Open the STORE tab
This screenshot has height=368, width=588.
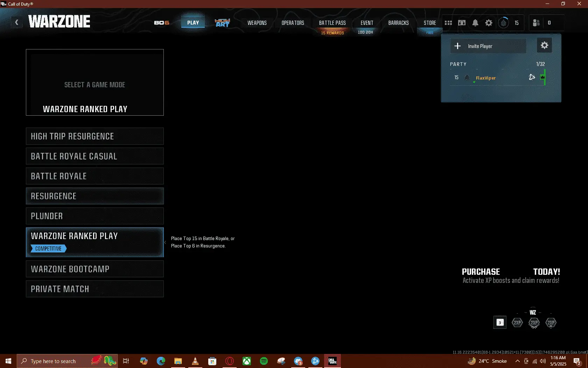click(x=430, y=23)
